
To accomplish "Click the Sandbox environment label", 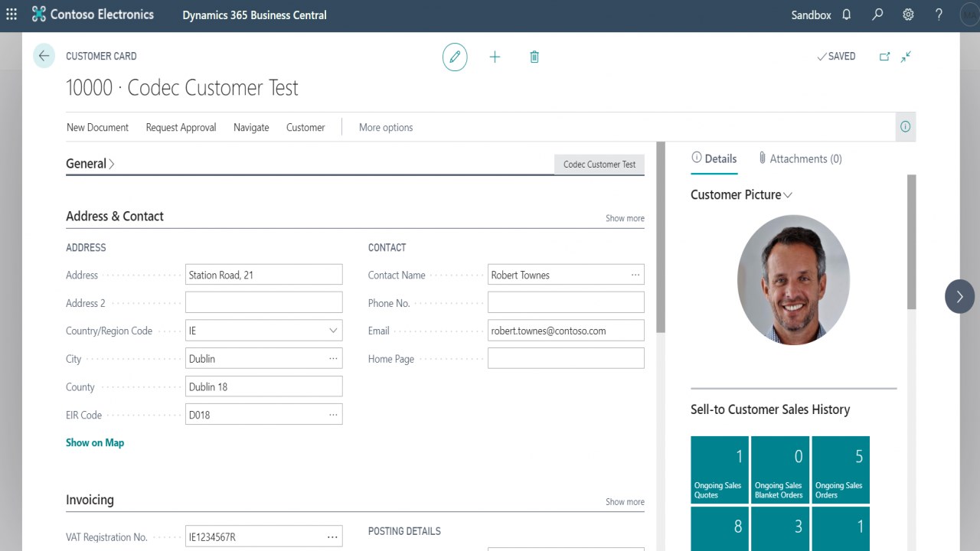I will 811,15.
